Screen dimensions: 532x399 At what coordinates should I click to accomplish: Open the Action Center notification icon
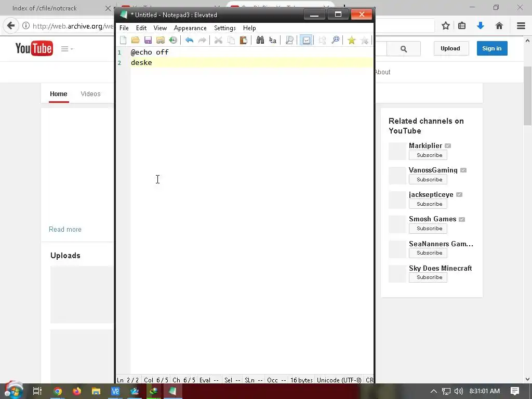(x=515, y=391)
